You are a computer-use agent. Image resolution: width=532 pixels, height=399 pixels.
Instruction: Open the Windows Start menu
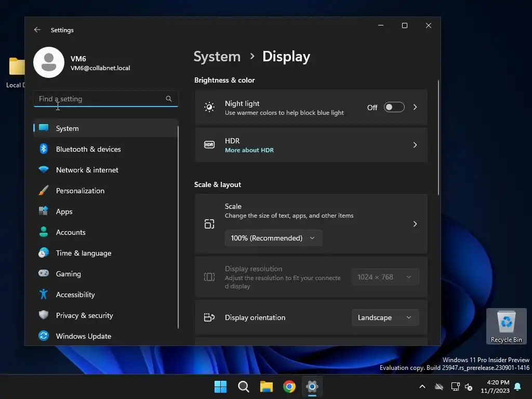pos(220,387)
